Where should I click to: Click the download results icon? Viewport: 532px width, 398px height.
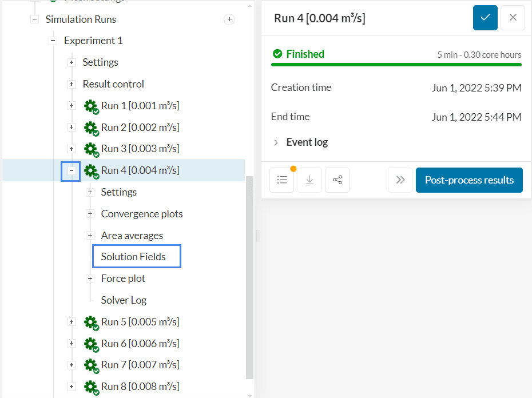[309, 180]
